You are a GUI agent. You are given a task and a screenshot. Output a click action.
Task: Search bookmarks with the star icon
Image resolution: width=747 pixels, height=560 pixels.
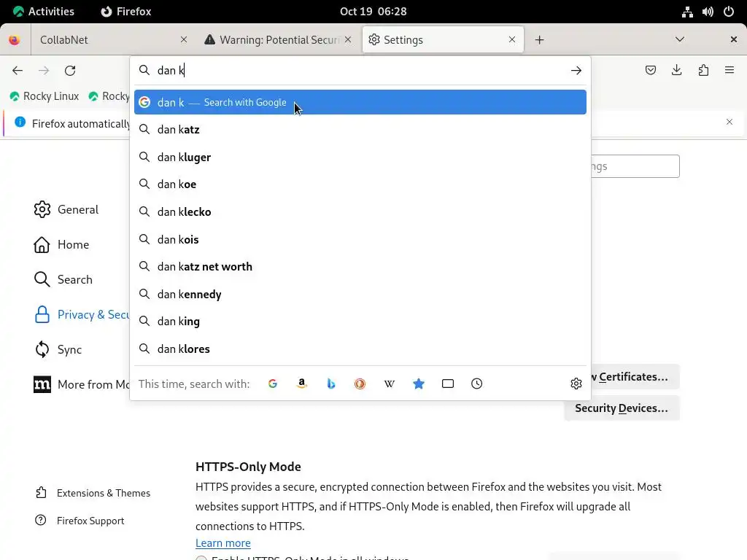tap(419, 384)
